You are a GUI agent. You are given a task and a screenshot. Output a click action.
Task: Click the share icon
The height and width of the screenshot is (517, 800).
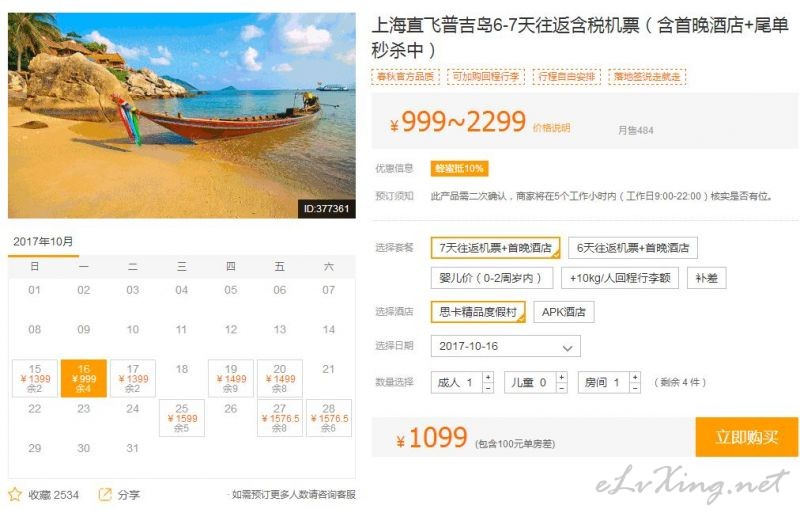tap(105, 494)
